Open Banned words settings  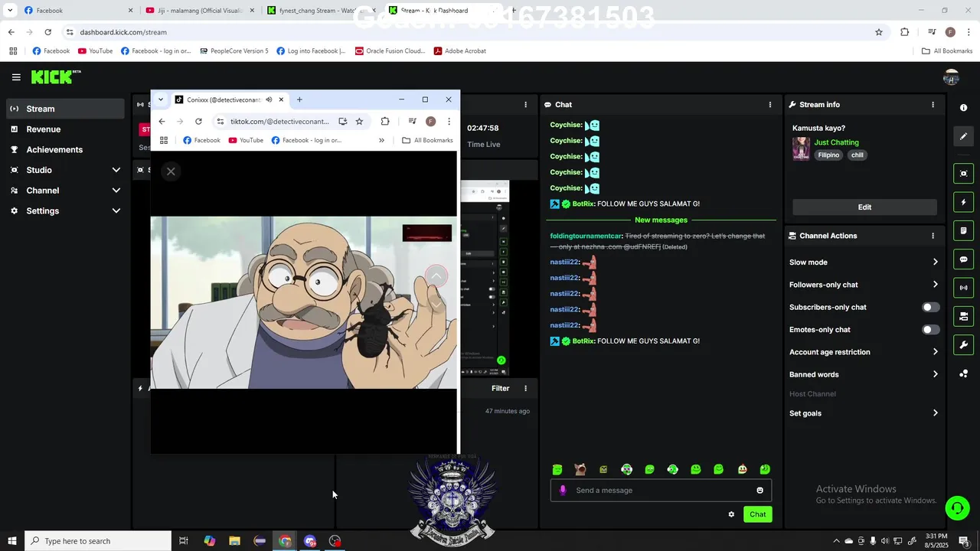[864, 375]
